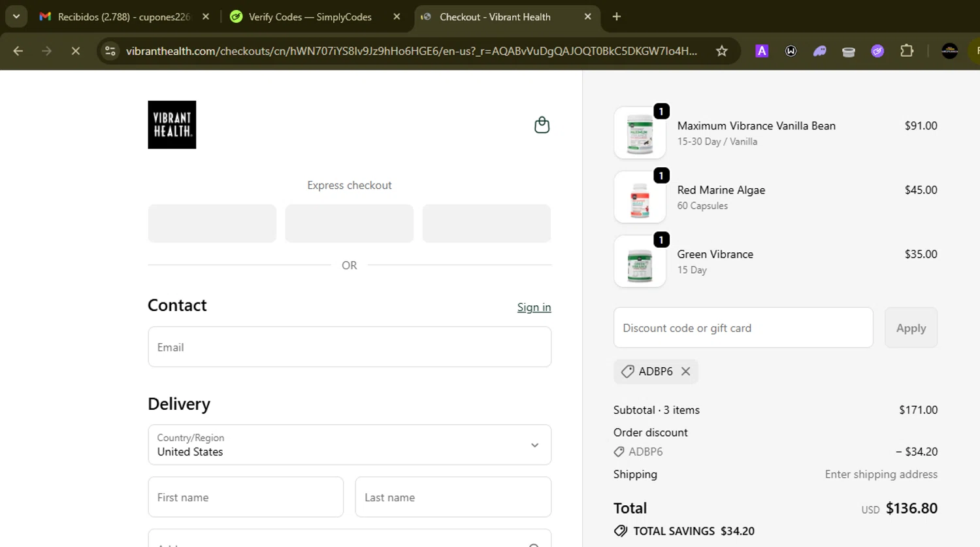This screenshot has height=547, width=980.
Task: Click the order discount amount − $34.20
Action: 917,452
